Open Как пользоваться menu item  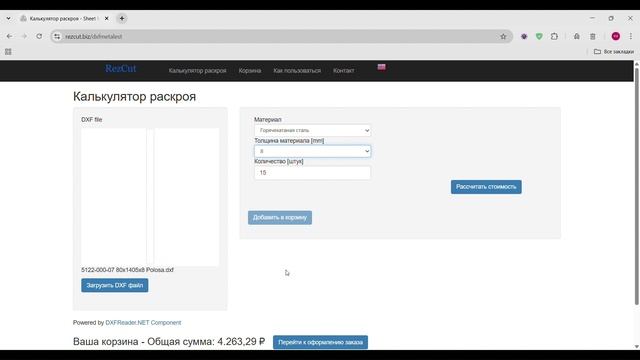tap(297, 71)
